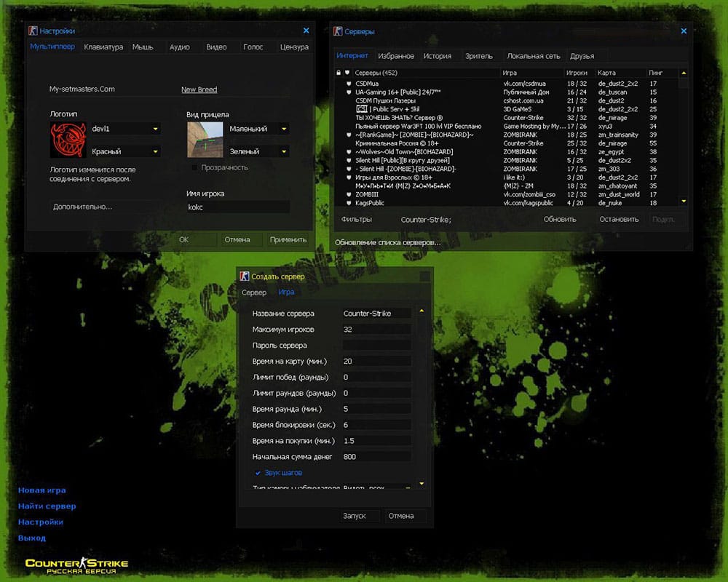
Task: Click the Имя игрока name field
Action: tap(238, 207)
